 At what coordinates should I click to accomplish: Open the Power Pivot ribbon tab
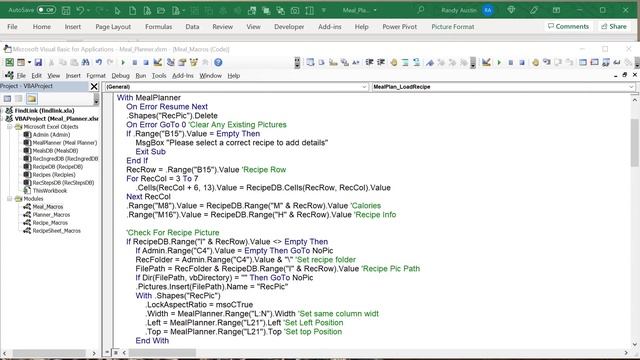[x=400, y=27]
